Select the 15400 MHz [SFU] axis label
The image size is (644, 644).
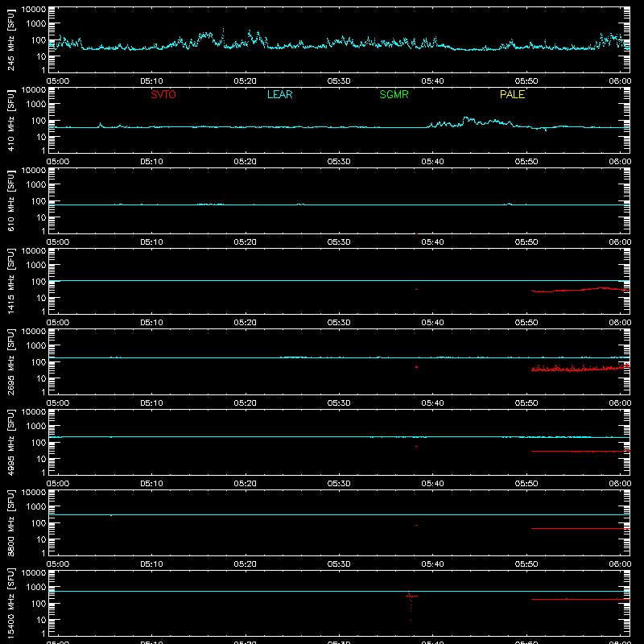click(x=10, y=603)
